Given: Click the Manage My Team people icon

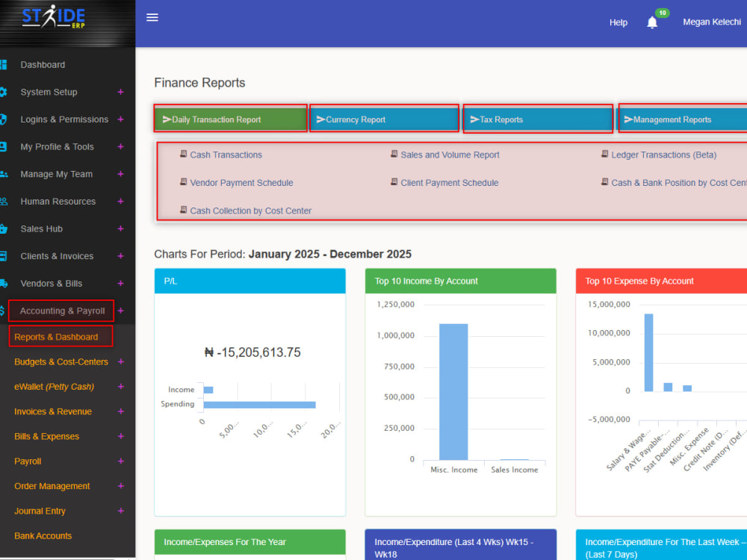Looking at the screenshot, I should click(4, 174).
